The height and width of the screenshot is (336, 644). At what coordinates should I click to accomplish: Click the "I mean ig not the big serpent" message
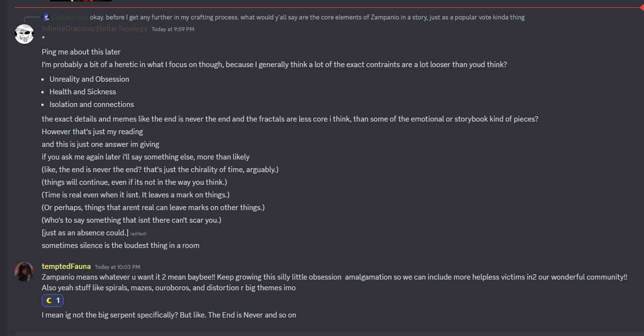[x=169, y=315]
